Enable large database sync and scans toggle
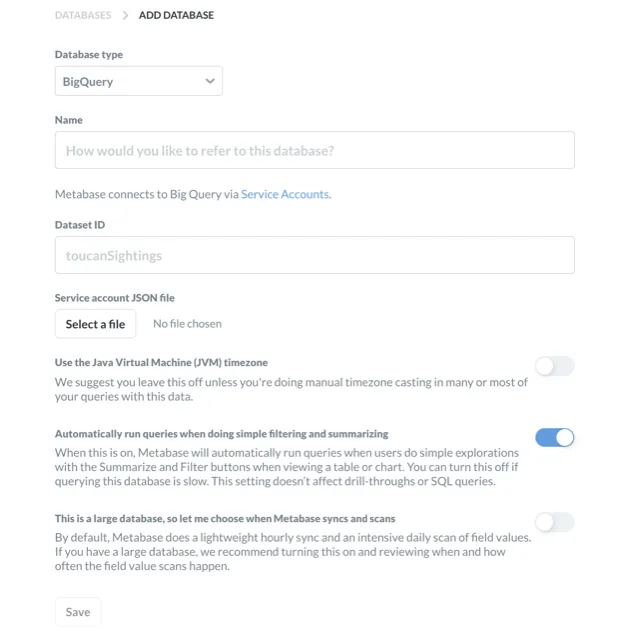The width and height of the screenshot is (639, 640). click(x=555, y=522)
